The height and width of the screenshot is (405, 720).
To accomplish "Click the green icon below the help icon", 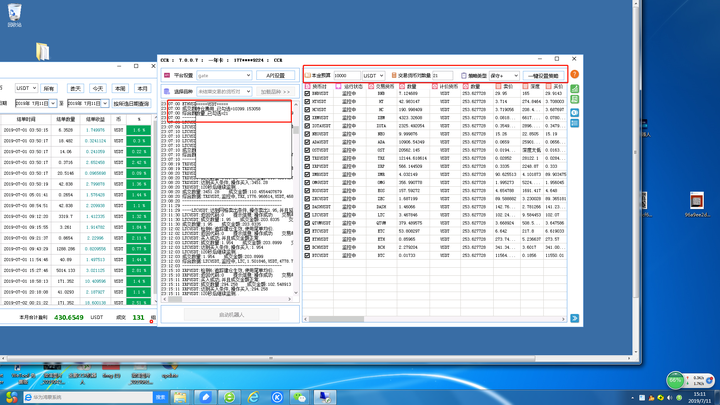I will pos(574,88).
